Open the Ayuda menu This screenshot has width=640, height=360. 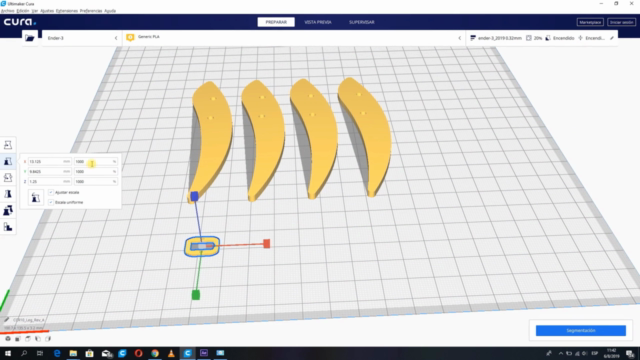coord(110,11)
